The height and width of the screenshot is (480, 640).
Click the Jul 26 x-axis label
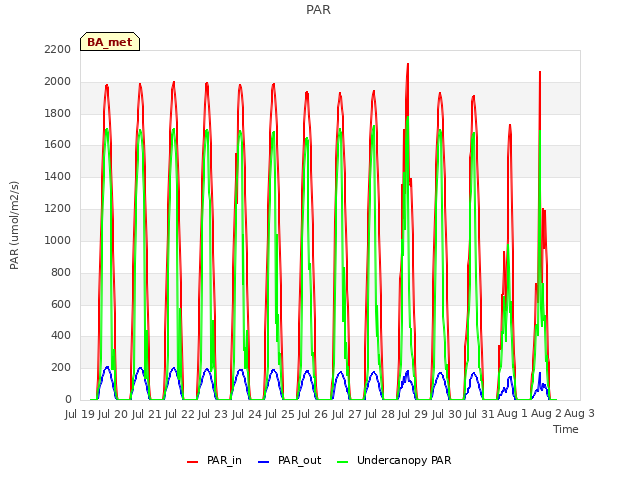[x=313, y=414]
